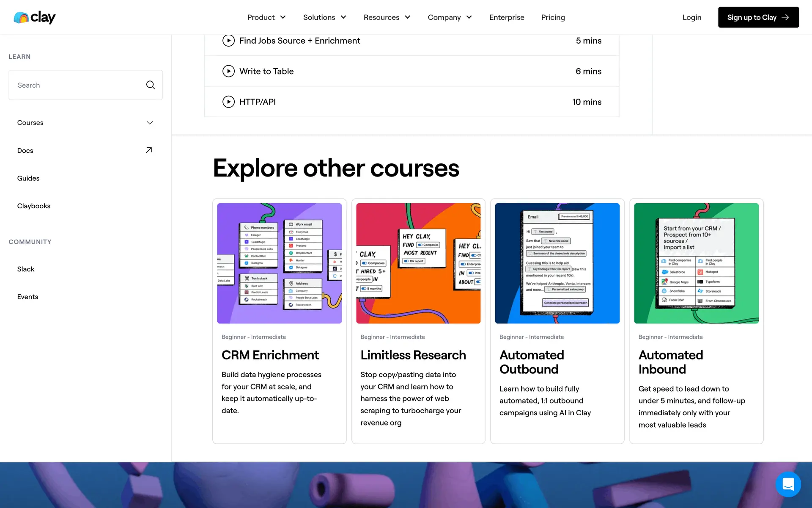Open the Enterprise nav item

tap(507, 17)
